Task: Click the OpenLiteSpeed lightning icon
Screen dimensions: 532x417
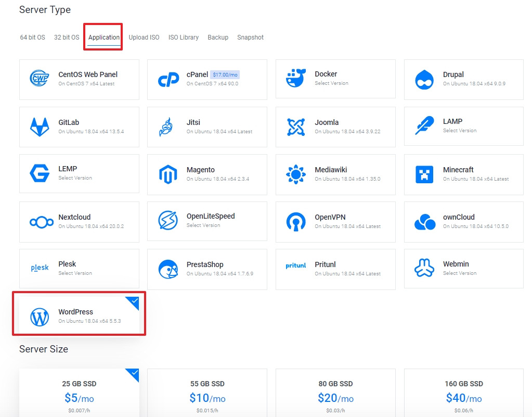Action: (x=168, y=220)
